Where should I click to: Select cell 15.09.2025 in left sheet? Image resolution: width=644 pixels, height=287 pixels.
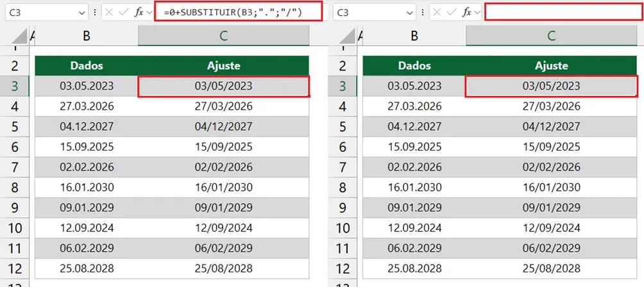tap(87, 147)
